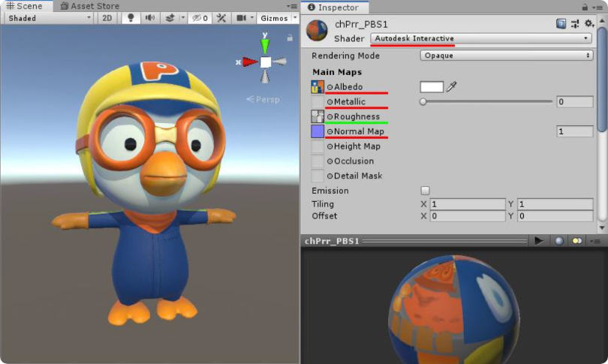Click the empty Height Map texture slot
This screenshot has width=608, height=364.
tap(318, 146)
